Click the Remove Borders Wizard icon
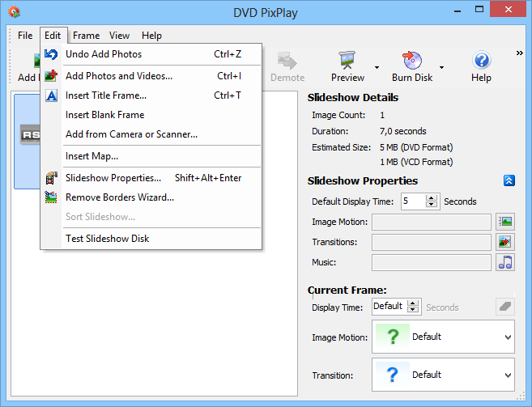 coord(51,197)
